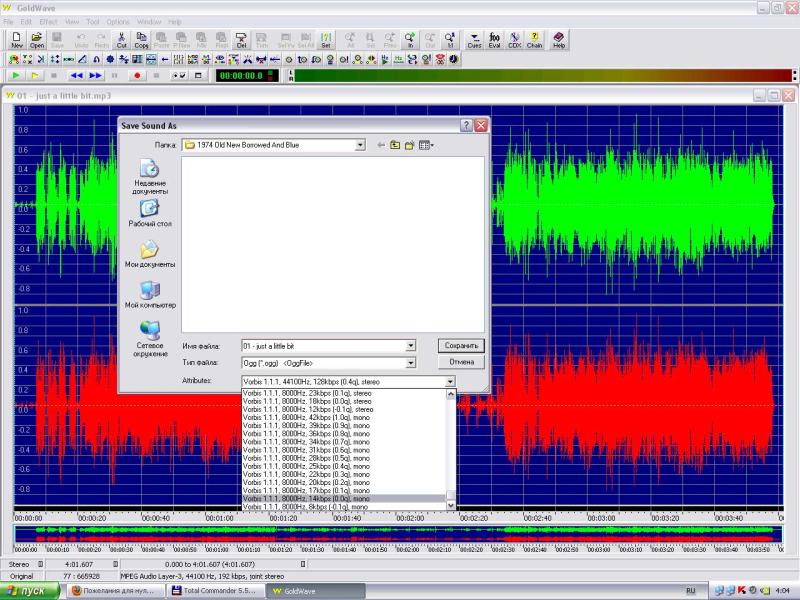Open the CDX audio extraction icon

point(514,40)
